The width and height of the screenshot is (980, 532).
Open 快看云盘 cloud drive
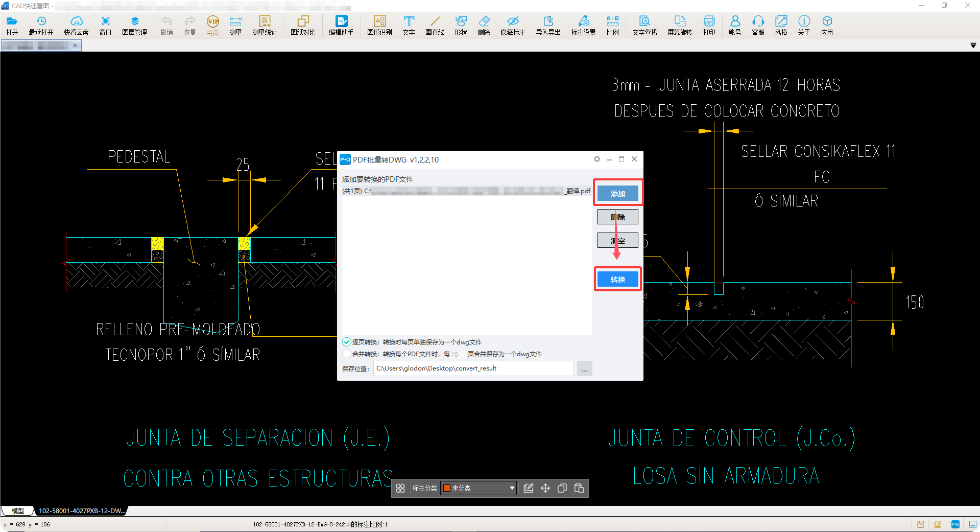76,25
